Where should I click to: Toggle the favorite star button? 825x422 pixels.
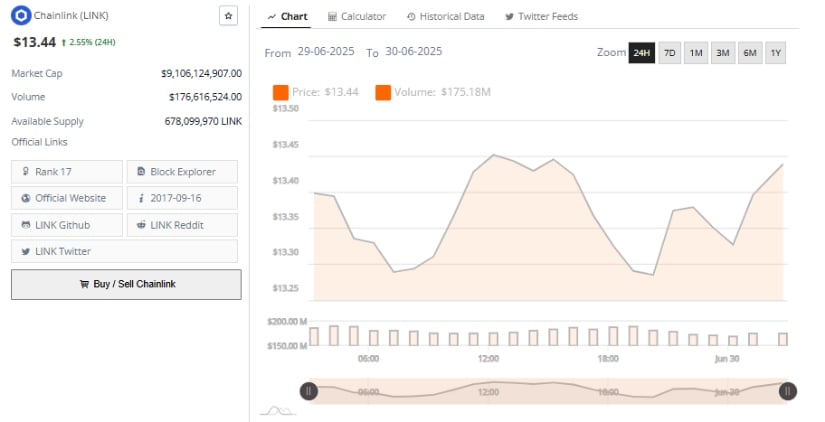coord(228,16)
